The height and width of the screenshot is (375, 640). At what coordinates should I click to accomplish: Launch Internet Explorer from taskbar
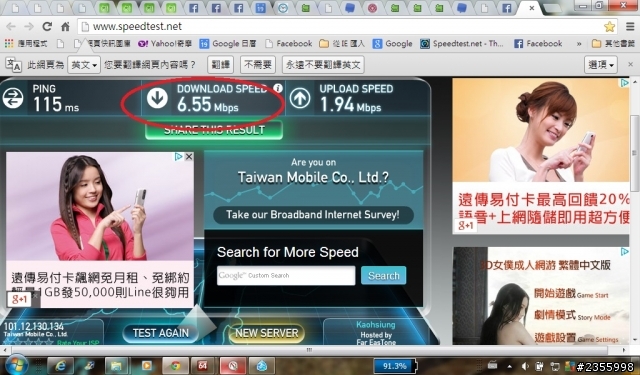[60, 366]
